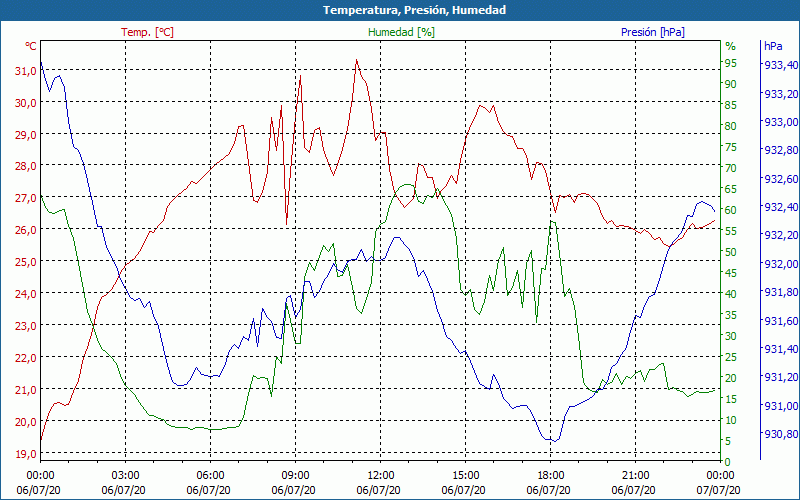Screen dimensions: 800x500
Task: Click the '10' humidity axis value
Action: tap(731, 420)
